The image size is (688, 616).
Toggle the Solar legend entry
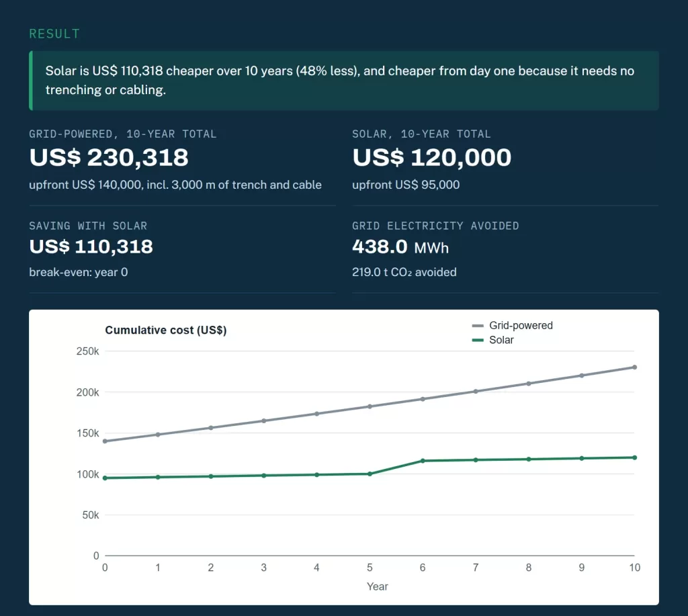pyautogui.click(x=492, y=340)
